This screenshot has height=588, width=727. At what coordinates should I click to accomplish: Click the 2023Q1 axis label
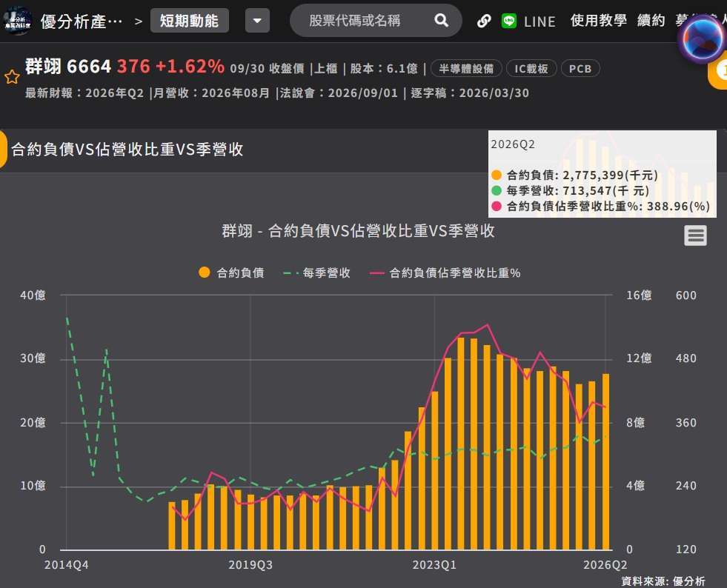[x=434, y=565]
